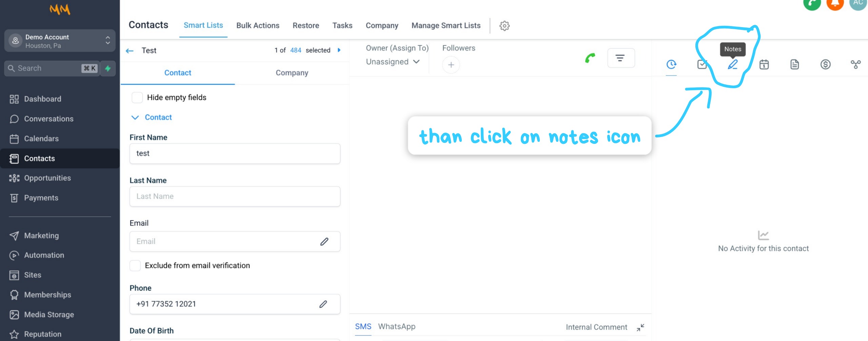Open the activity filter icon button
This screenshot has height=341, width=868.
click(x=621, y=58)
